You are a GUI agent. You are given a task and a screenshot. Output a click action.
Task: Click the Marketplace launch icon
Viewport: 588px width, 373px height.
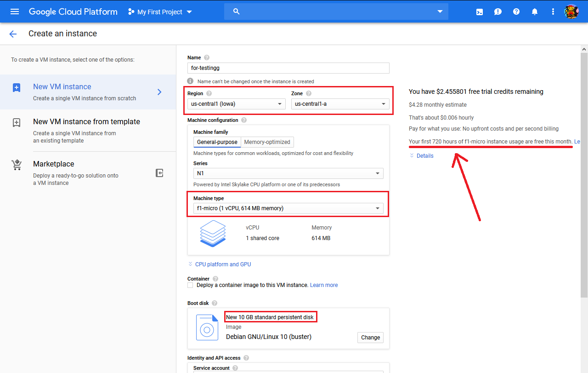tap(159, 173)
